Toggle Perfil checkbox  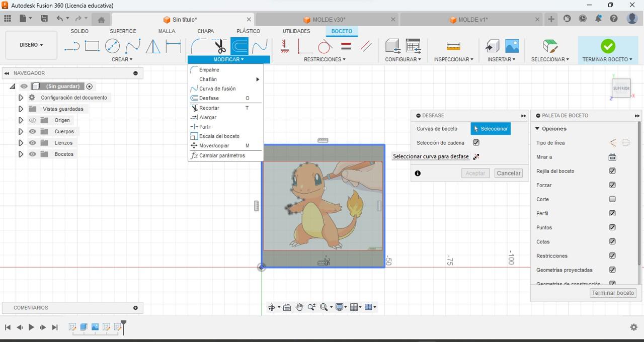click(612, 213)
